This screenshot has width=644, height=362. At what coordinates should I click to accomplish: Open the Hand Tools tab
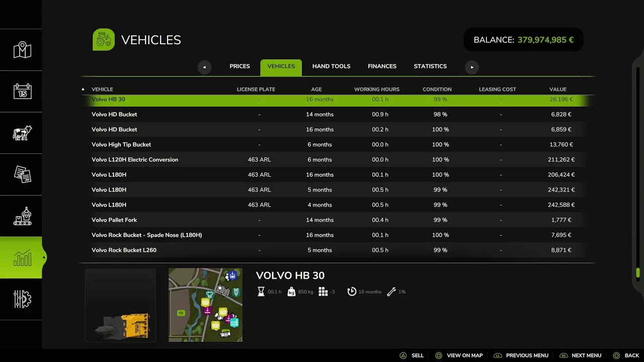point(331,66)
